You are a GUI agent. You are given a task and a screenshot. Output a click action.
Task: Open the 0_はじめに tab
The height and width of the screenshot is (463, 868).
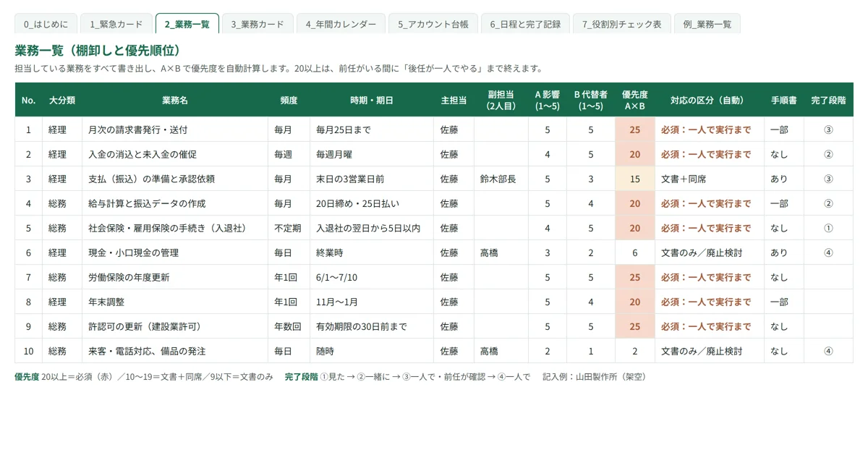tap(46, 24)
